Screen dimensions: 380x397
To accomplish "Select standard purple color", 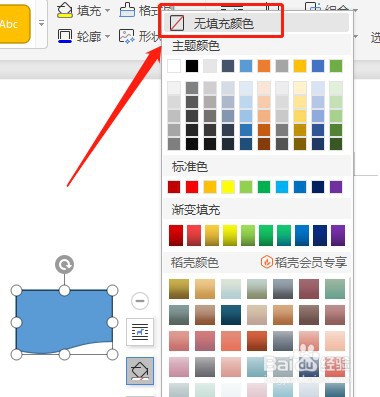I will click(336, 187).
